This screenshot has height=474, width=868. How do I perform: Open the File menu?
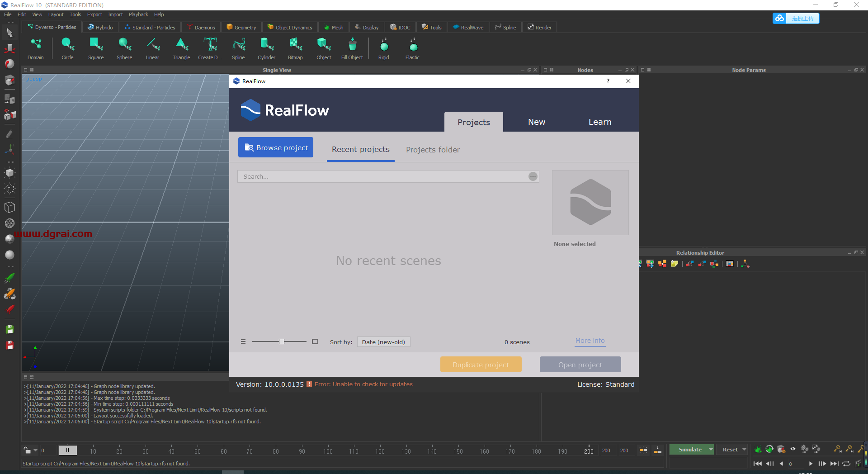pos(8,14)
